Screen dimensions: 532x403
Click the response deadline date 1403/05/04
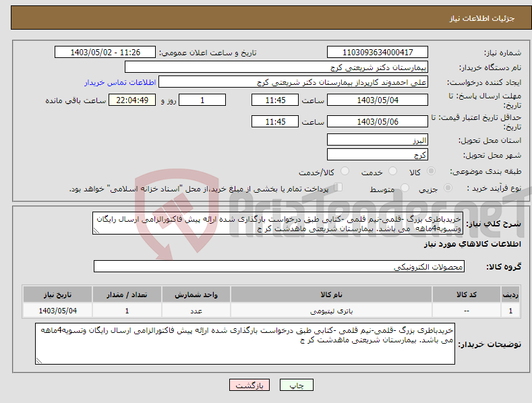378,100
